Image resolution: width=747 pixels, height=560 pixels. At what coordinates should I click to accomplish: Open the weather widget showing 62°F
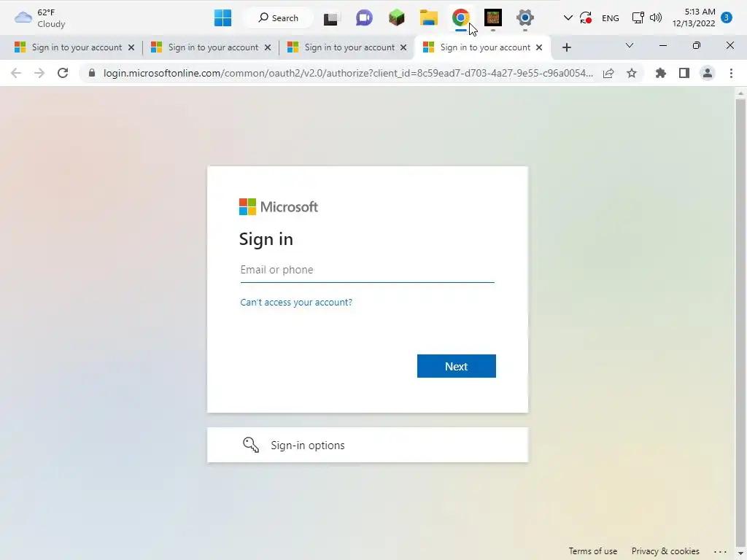tap(39, 18)
